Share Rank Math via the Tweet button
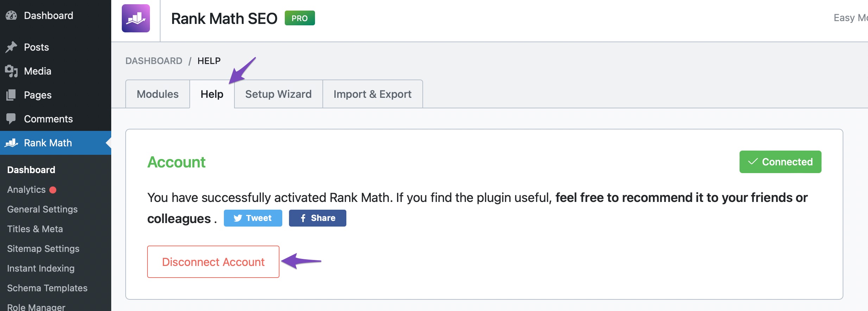868x311 pixels. click(x=253, y=218)
